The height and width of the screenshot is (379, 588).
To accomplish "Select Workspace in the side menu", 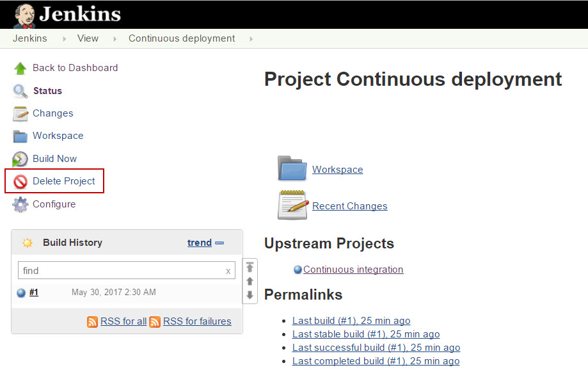I will (58, 136).
